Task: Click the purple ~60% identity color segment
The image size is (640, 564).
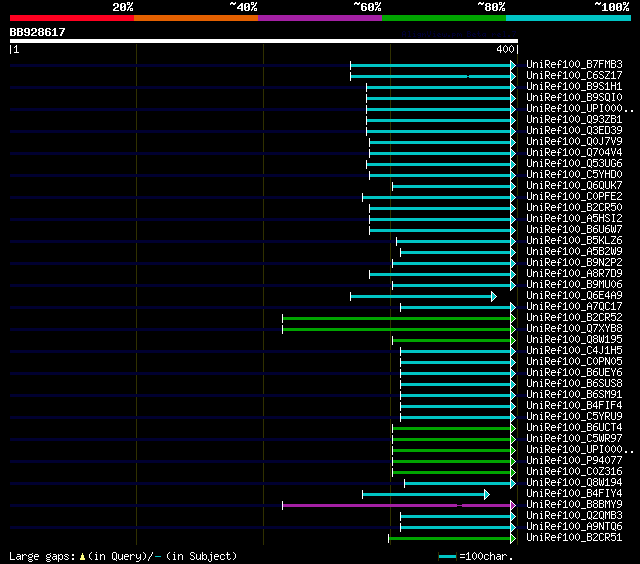Action: tap(320, 18)
